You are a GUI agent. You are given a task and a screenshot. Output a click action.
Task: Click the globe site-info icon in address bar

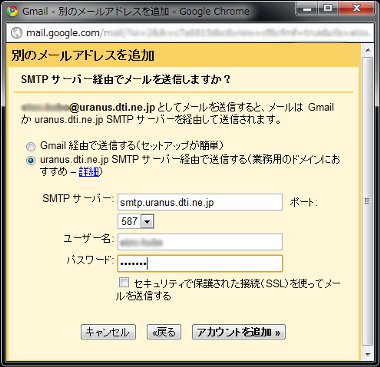pos(16,33)
